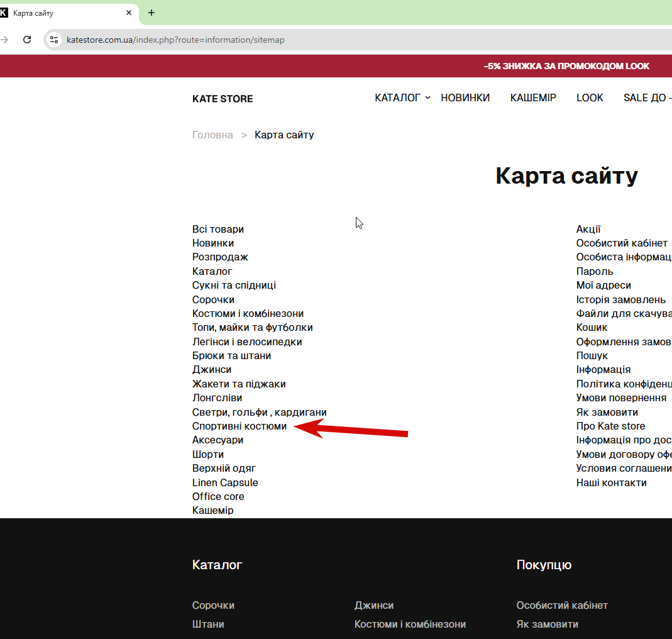
Task: Open the SALE ДО menu item
Action: [x=647, y=97]
